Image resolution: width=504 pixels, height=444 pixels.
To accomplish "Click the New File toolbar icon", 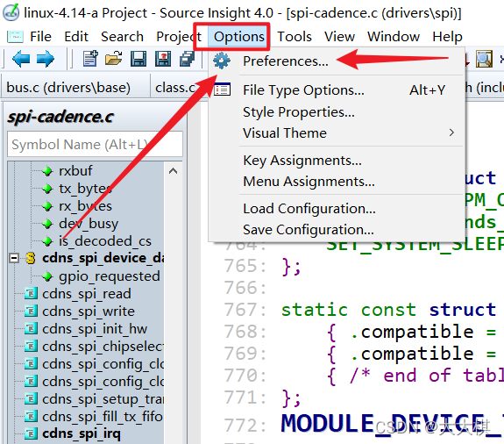I will pyautogui.click(x=90, y=59).
